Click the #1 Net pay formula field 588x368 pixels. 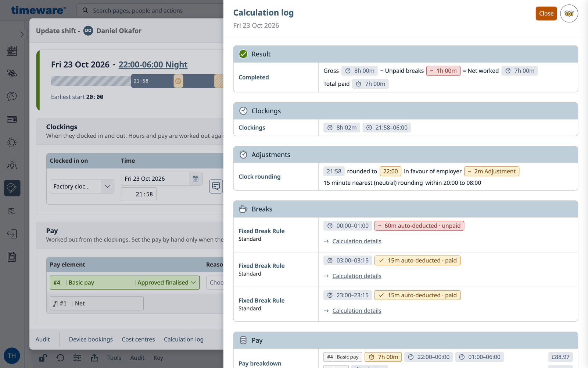[97, 304]
